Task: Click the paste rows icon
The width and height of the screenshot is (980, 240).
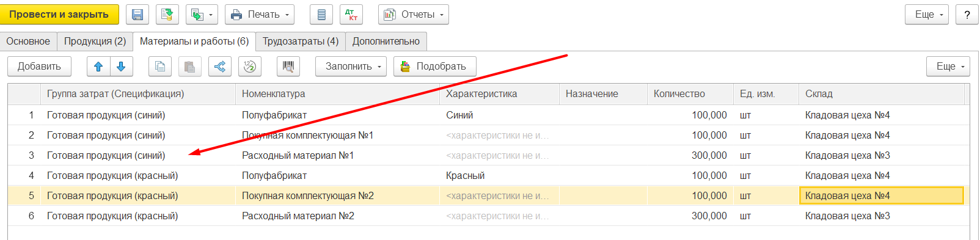Action: [x=190, y=66]
